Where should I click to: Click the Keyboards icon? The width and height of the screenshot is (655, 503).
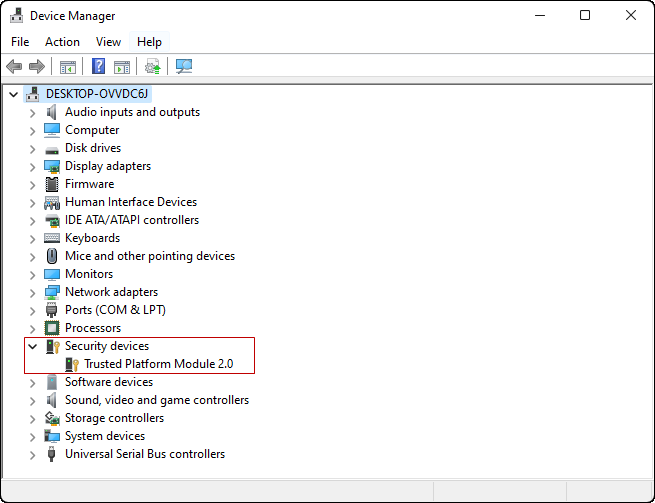pos(52,238)
